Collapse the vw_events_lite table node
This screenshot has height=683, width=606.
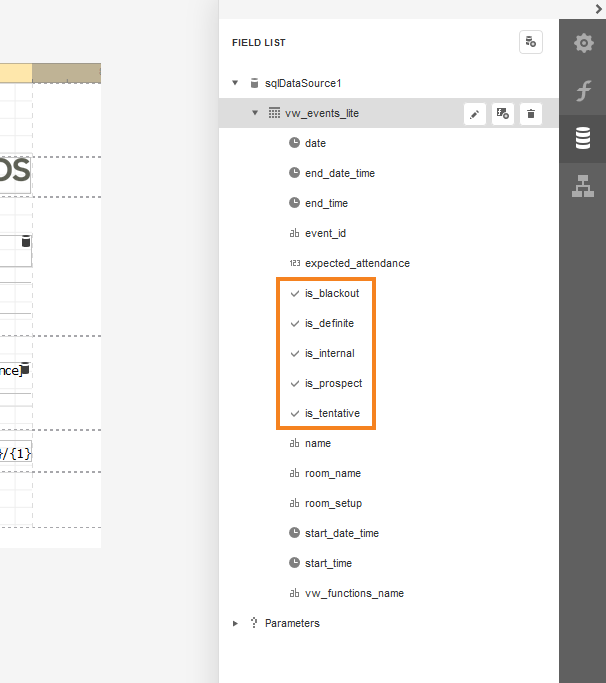(255, 113)
